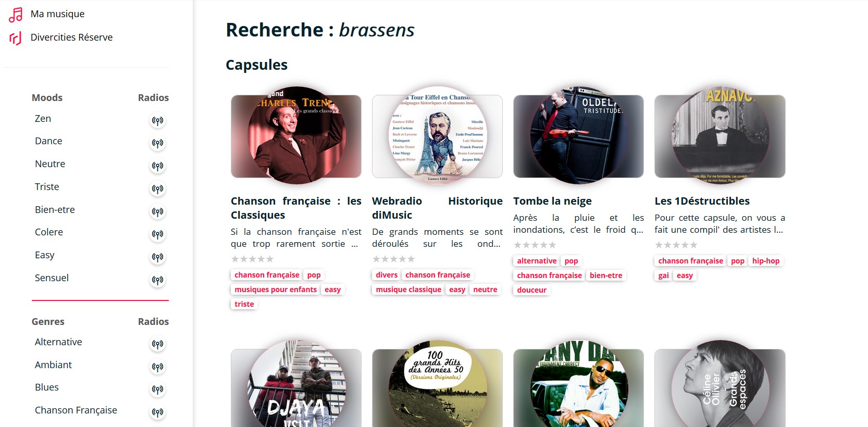Open the Aznavour capsule thumbnail
Screen dimensions: 868x427
point(720,135)
